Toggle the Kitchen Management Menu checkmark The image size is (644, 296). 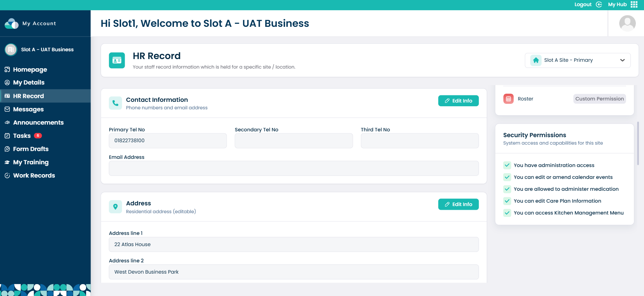click(507, 213)
